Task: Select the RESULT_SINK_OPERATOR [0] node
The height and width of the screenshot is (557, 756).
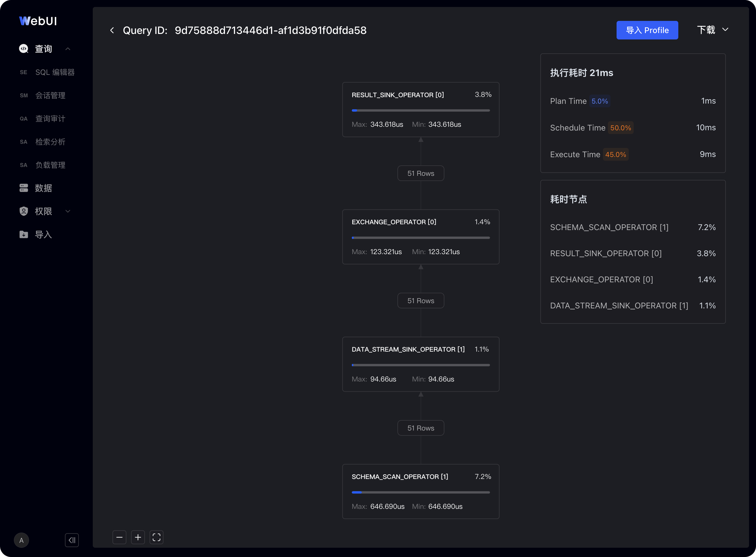Action: (421, 110)
